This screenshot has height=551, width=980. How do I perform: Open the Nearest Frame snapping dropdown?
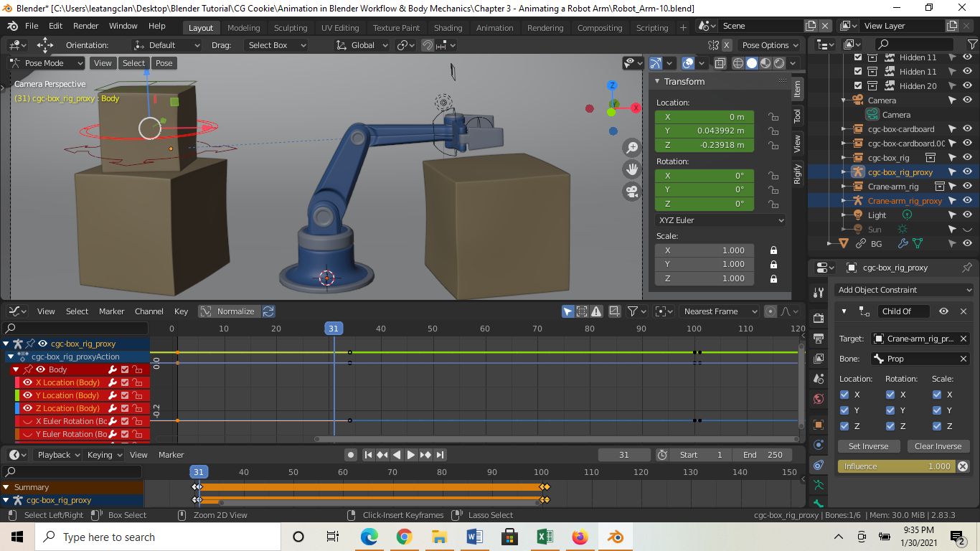720,311
